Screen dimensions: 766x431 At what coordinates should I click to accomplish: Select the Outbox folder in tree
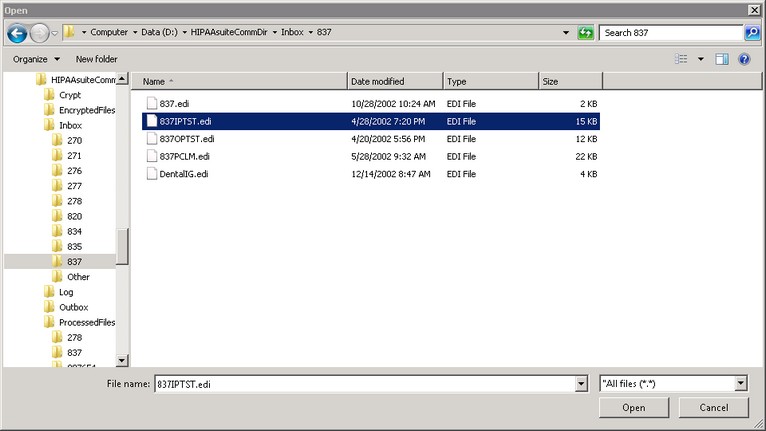tap(73, 307)
